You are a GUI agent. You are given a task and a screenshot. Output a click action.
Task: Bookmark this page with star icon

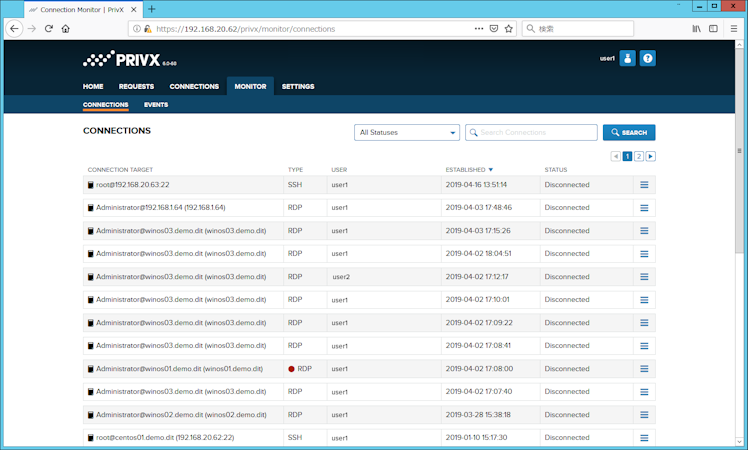(x=509, y=29)
